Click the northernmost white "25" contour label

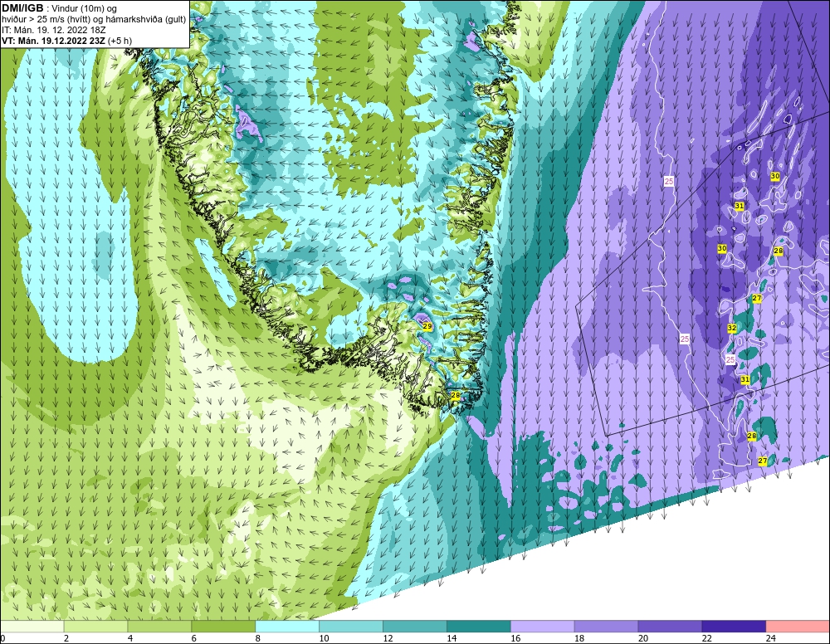click(668, 181)
